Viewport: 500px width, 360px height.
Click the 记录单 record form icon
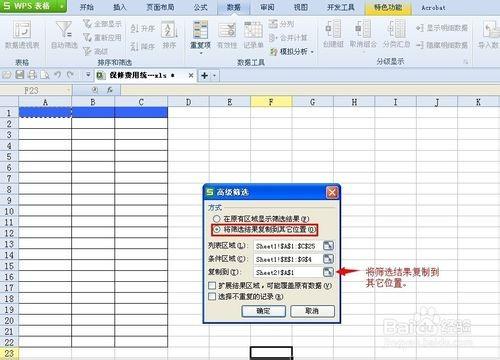pos(253,30)
